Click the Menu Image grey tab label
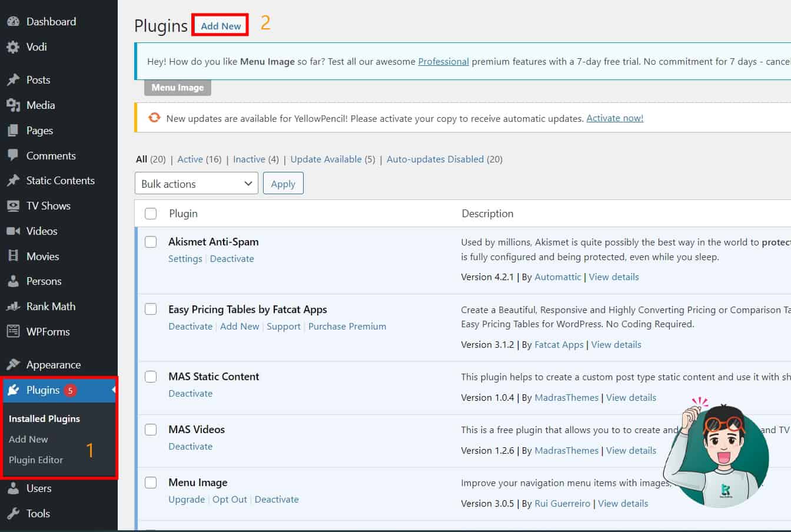791x532 pixels. coord(178,88)
